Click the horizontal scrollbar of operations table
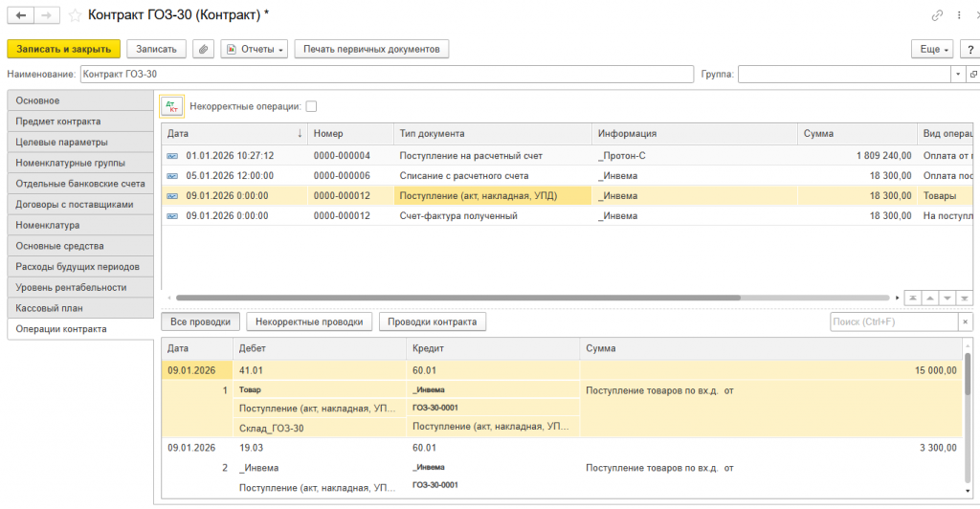Viewport: 980px width, 509px height. (x=458, y=298)
